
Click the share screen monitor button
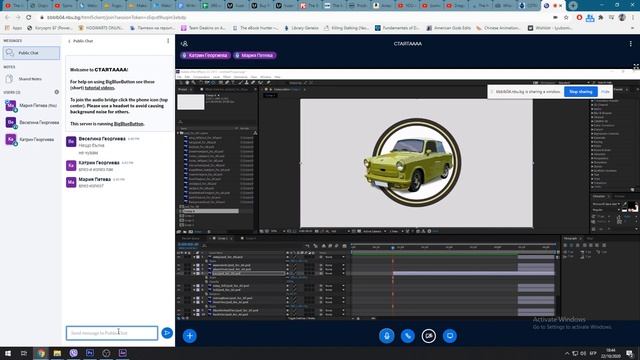click(x=450, y=336)
